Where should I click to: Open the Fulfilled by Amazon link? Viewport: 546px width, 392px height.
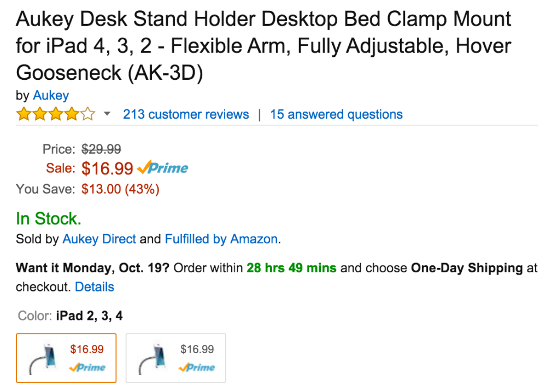pos(221,239)
